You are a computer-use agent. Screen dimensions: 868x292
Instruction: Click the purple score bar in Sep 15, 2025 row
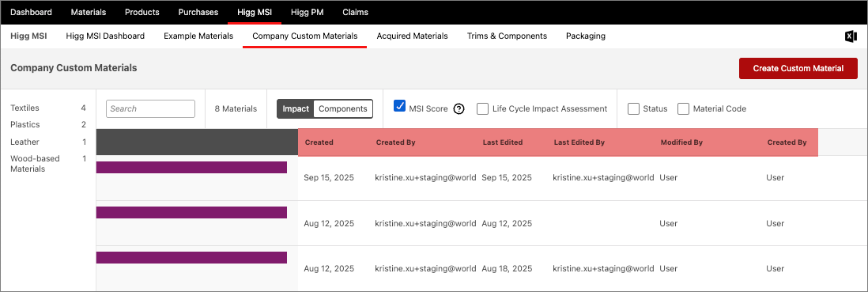pyautogui.click(x=191, y=167)
